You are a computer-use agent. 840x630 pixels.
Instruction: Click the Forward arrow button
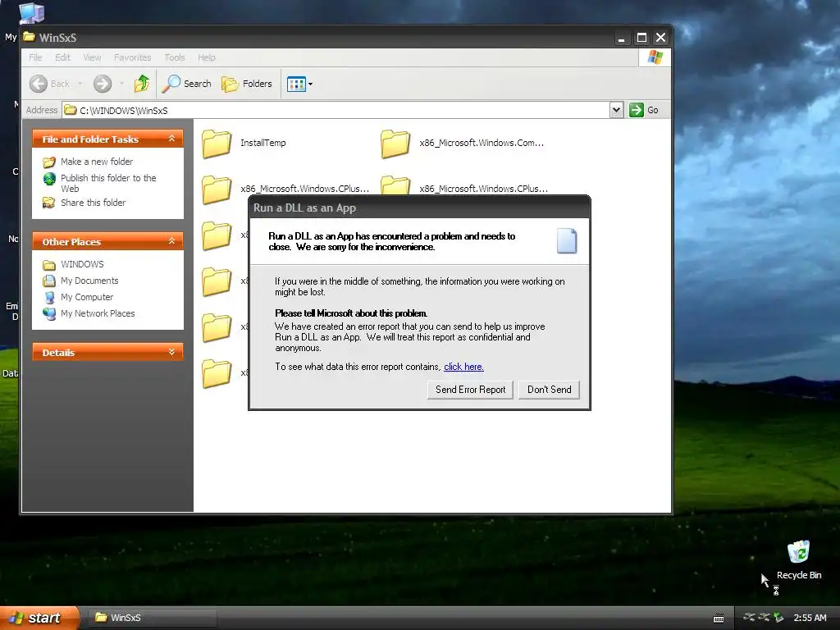click(103, 84)
